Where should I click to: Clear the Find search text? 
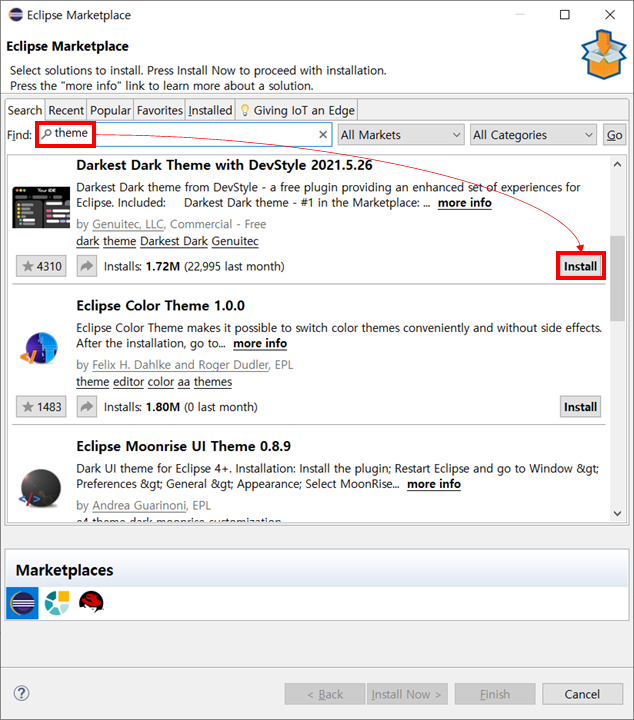(323, 135)
